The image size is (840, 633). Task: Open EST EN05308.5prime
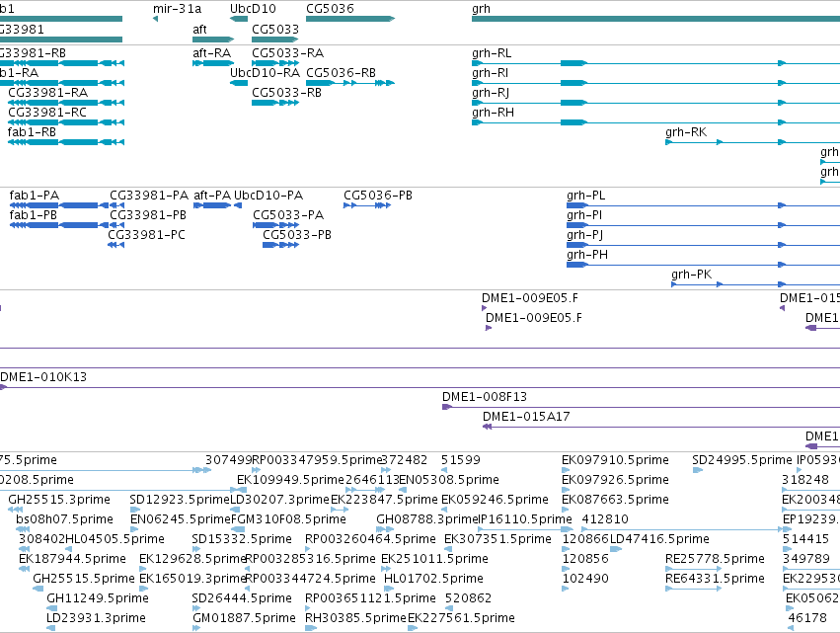pos(449,480)
